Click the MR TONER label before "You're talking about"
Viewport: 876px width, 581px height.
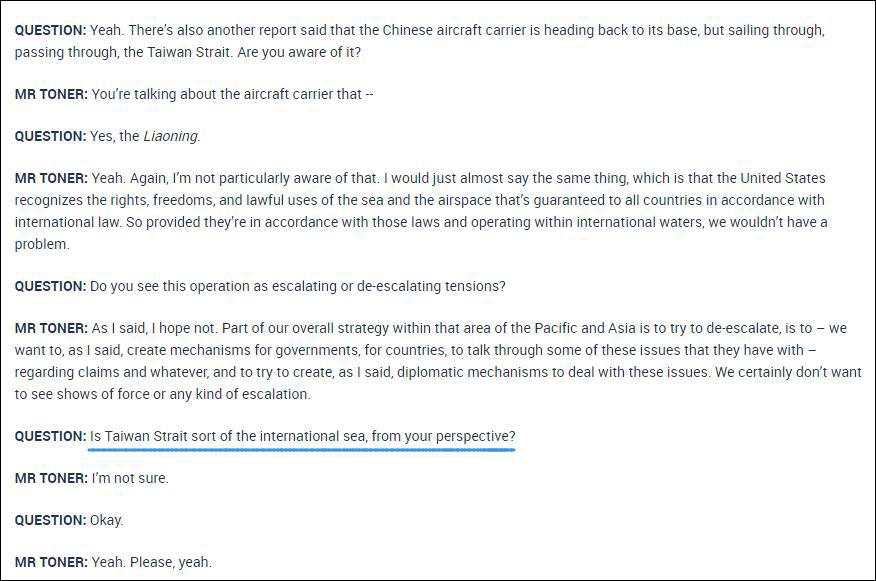coord(51,94)
